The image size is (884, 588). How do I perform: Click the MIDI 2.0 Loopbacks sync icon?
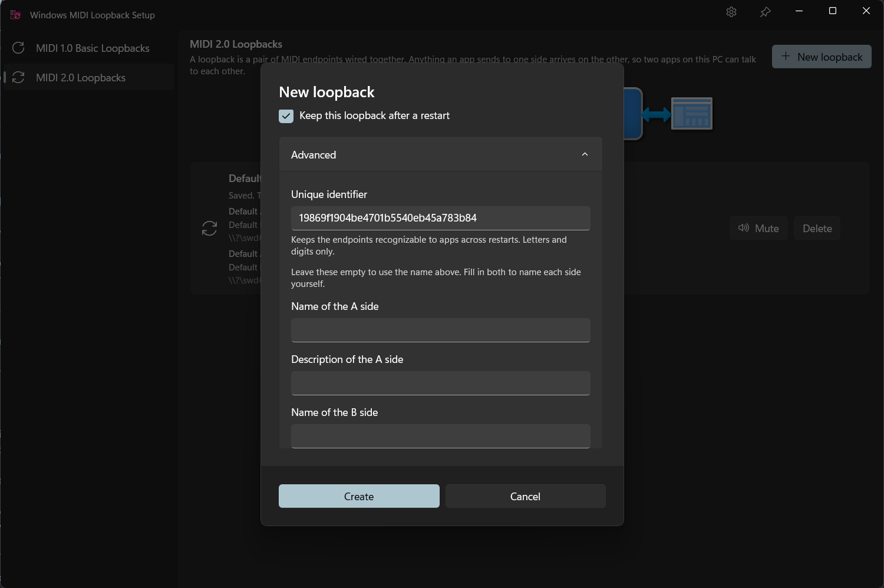click(x=18, y=77)
